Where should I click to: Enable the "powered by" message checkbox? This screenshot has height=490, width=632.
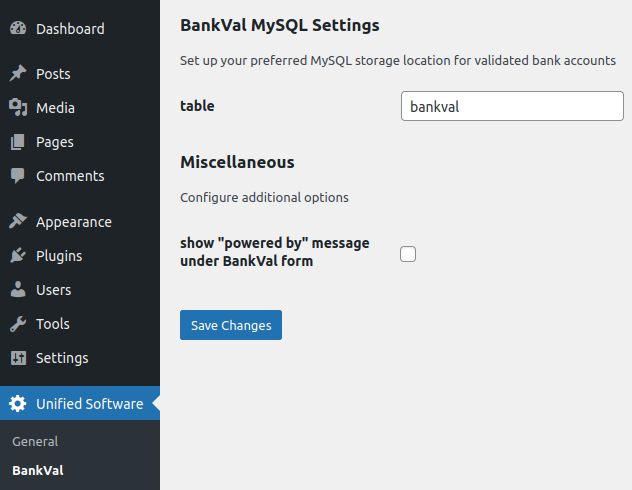[x=408, y=254]
